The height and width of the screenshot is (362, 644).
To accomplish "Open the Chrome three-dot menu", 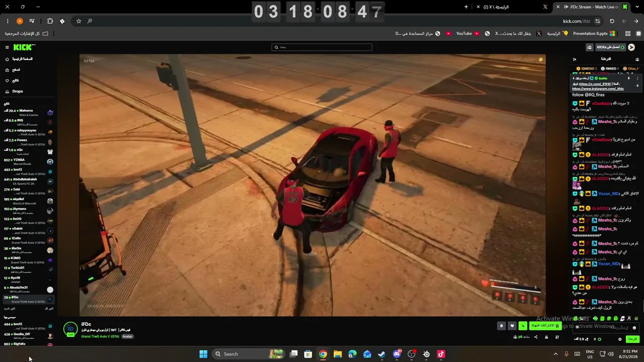I will click(x=8, y=21).
